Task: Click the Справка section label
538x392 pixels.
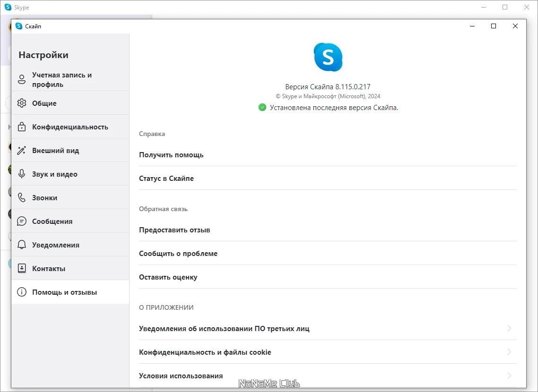Action: coord(152,134)
